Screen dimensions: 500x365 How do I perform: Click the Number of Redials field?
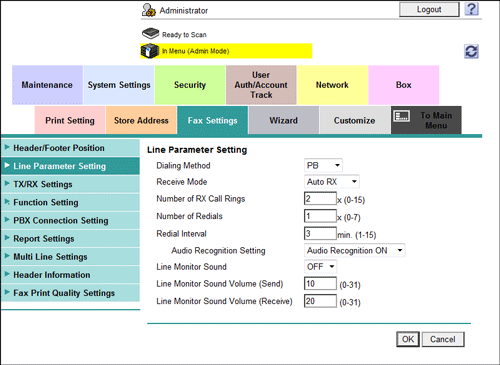pyautogui.click(x=320, y=216)
